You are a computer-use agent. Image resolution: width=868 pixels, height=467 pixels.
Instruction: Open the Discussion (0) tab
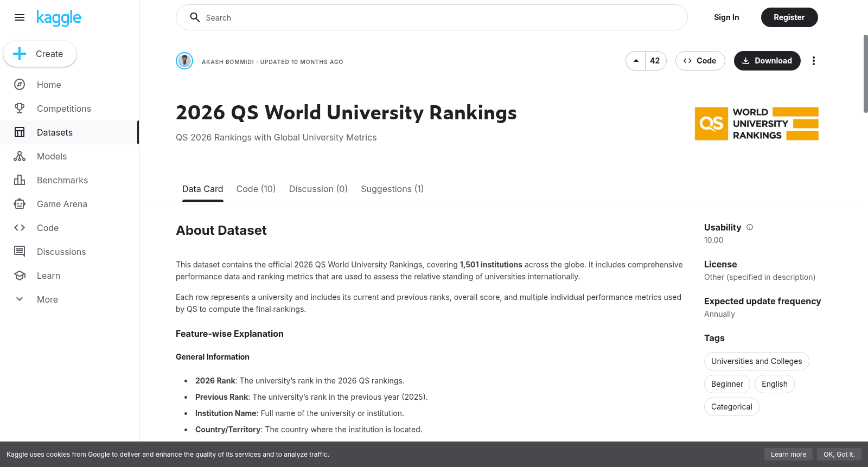(x=318, y=189)
